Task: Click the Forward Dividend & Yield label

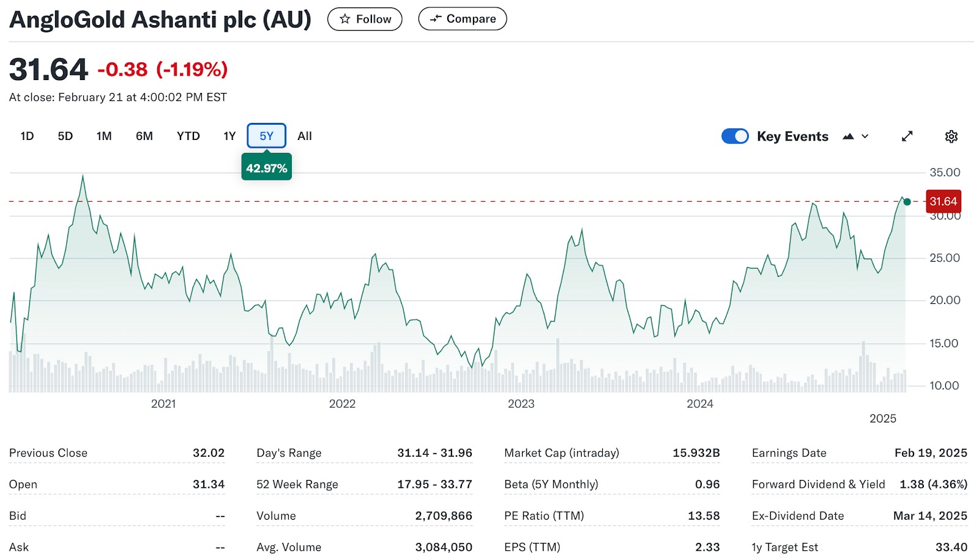Action: (819, 484)
